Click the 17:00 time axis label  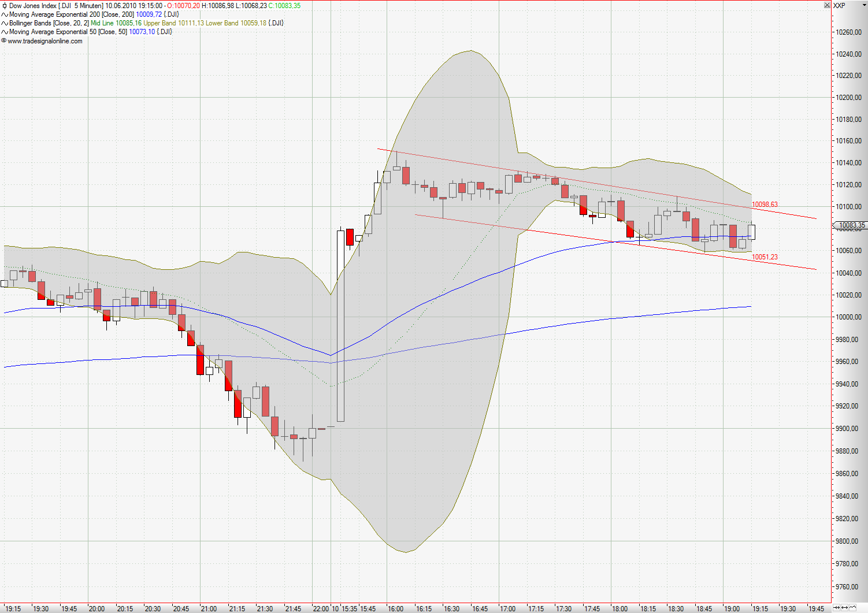(x=507, y=608)
